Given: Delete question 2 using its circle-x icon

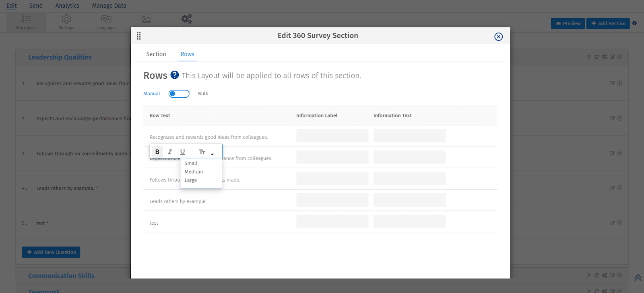Looking at the screenshot, I should 619,118.
